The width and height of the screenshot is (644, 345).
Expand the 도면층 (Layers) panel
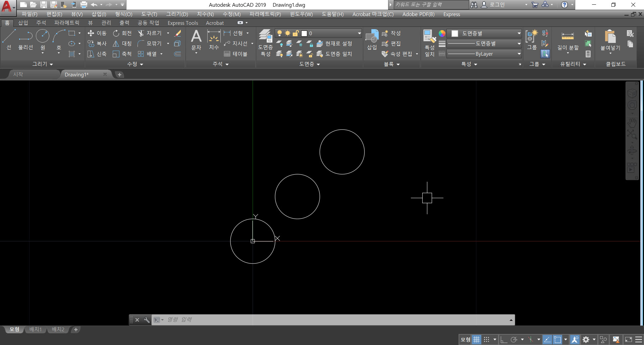click(310, 64)
